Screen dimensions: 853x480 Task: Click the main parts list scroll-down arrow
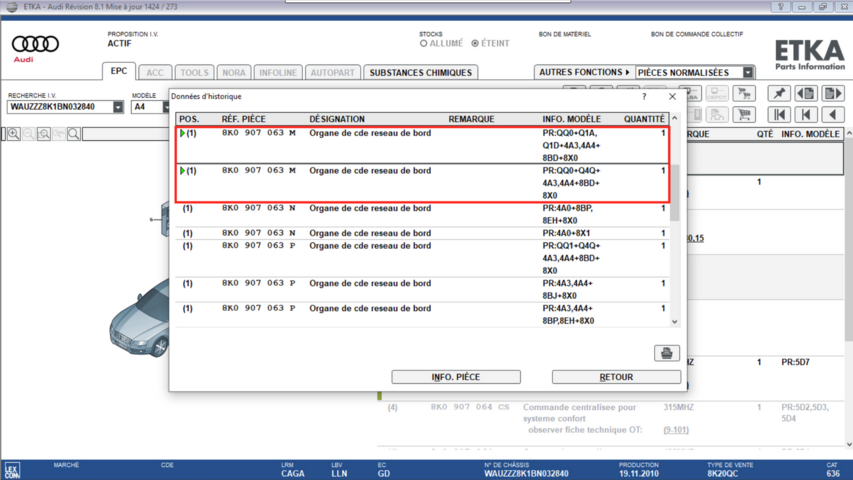[849, 445]
